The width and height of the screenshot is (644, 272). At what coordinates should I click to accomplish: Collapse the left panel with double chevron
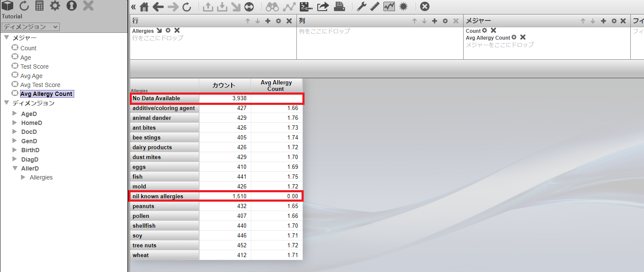[133, 7]
